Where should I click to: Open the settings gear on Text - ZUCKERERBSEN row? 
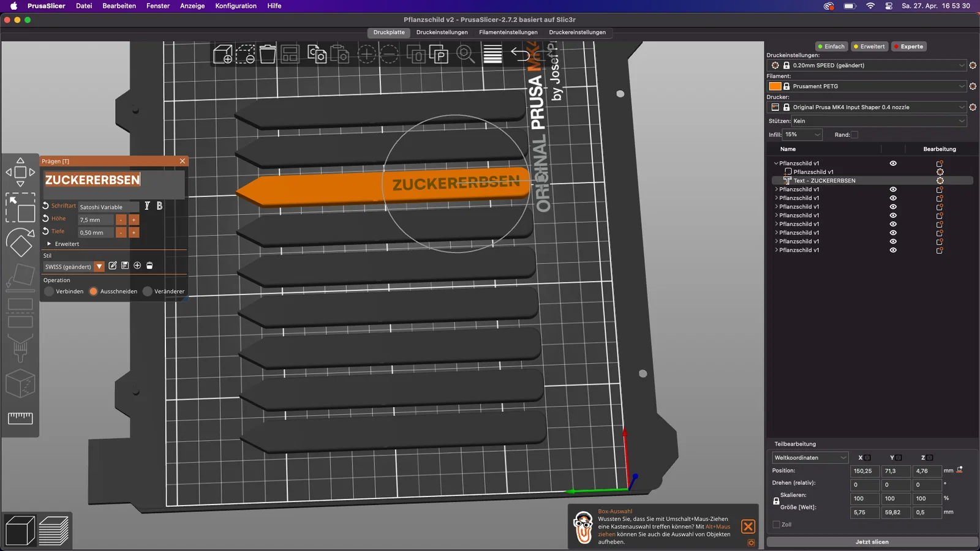point(940,181)
